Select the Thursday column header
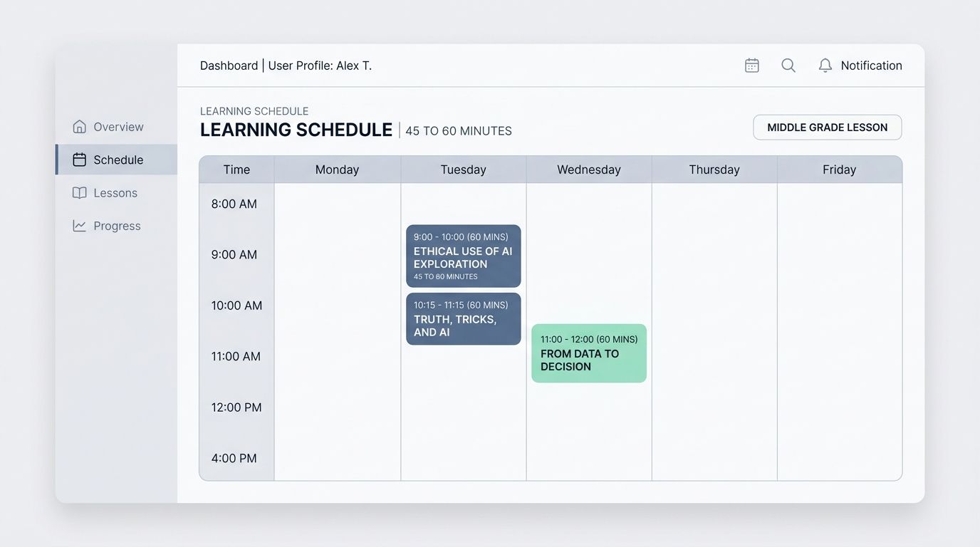 click(714, 170)
